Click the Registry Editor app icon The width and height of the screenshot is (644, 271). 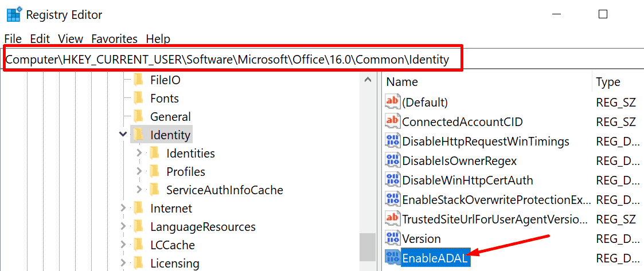(x=14, y=15)
